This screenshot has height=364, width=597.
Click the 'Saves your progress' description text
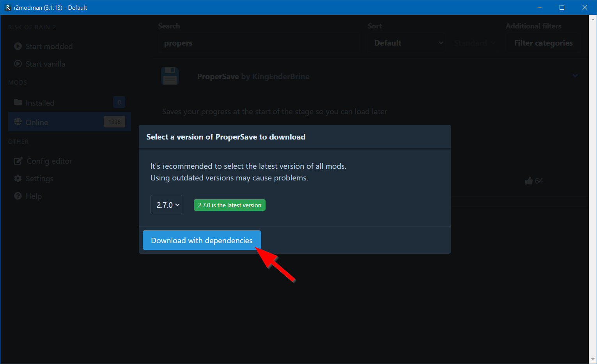[275, 112]
